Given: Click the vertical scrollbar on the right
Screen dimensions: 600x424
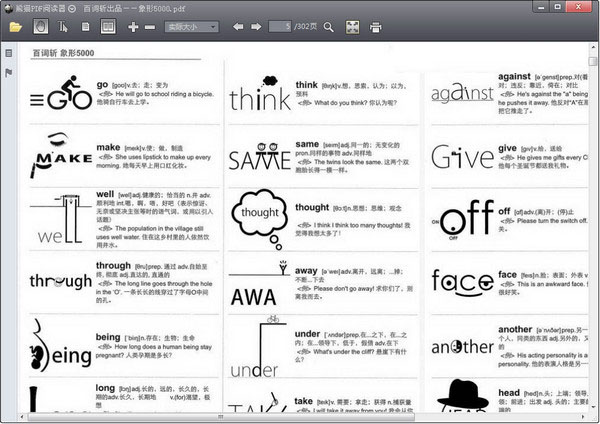Looking at the screenshot, I should pos(593,225).
